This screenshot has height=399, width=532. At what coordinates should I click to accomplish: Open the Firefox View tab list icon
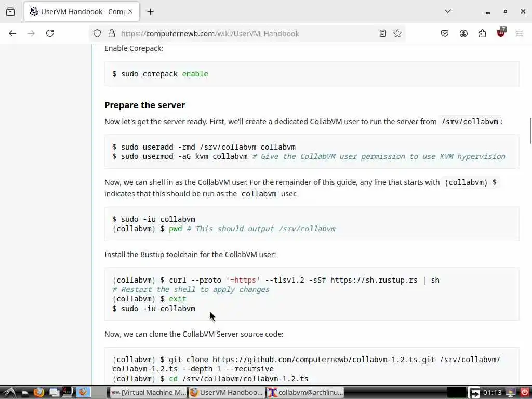(10, 11)
